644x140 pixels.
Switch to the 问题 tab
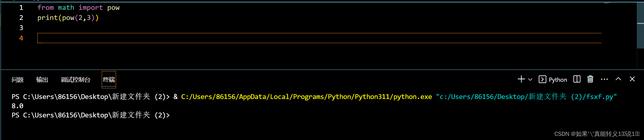click(x=18, y=80)
